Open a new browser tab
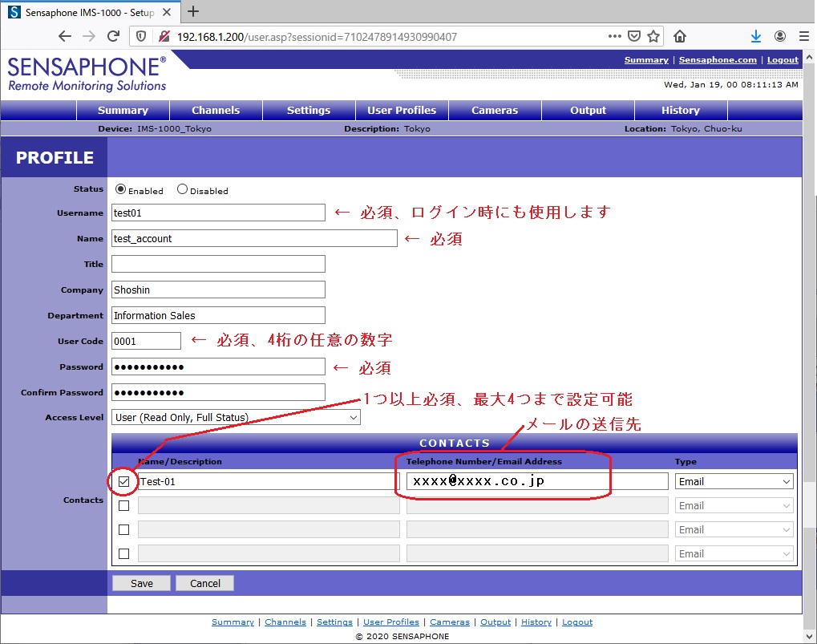 tap(192, 11)
